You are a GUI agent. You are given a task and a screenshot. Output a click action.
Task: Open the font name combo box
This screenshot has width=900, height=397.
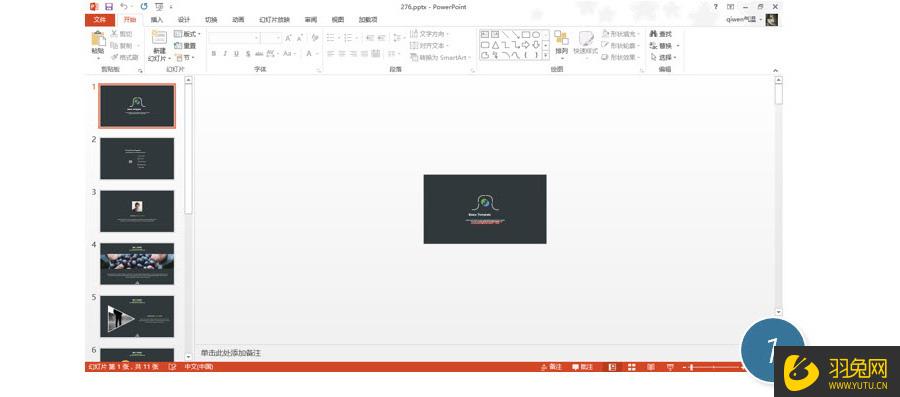click(x=234, y=38)
